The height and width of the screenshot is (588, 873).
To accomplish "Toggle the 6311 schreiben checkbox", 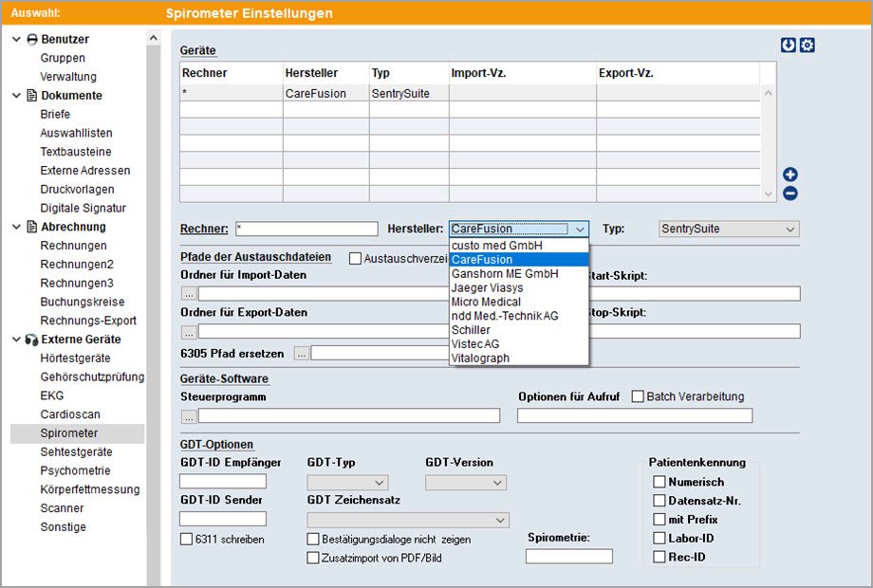I will pyautogui.click(x=186, y=540).
